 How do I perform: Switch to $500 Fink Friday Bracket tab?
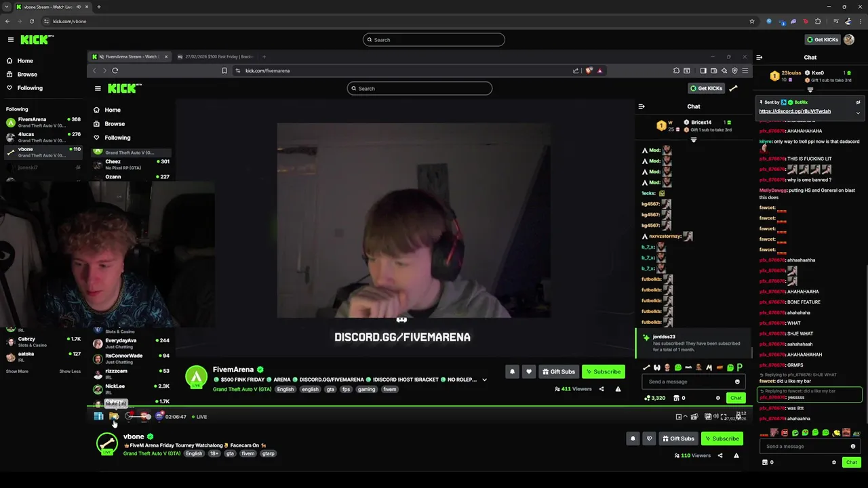coord(215,57)
